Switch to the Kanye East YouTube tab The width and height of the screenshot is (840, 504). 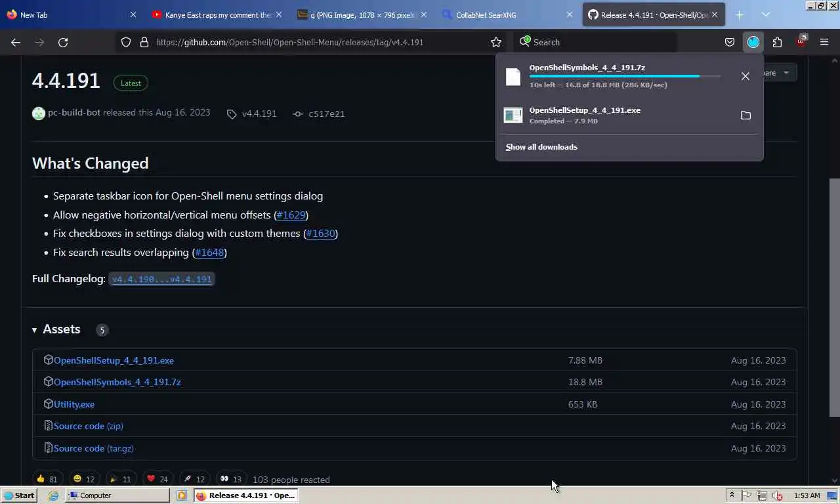pyautogui.click(x=217, y=14)
